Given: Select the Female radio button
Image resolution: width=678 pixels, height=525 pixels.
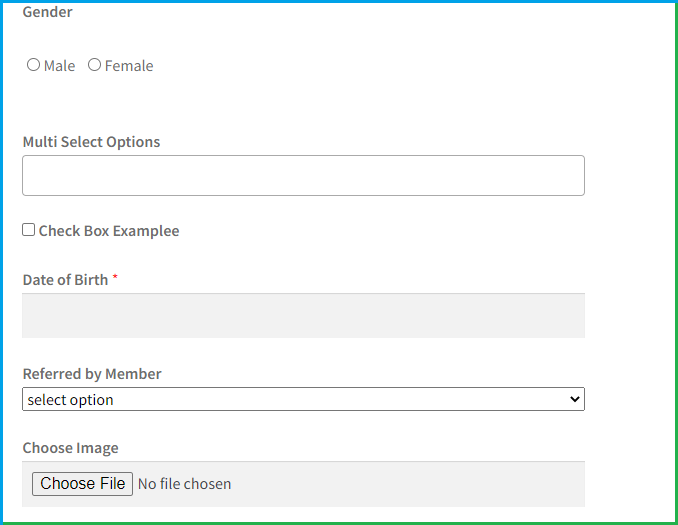Looking at the screenshot, I should pyautogui.click(x=94, y=65).
